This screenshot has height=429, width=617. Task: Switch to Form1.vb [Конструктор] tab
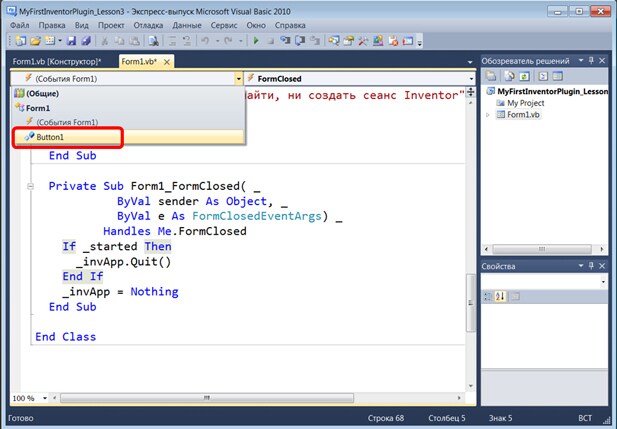58,61
